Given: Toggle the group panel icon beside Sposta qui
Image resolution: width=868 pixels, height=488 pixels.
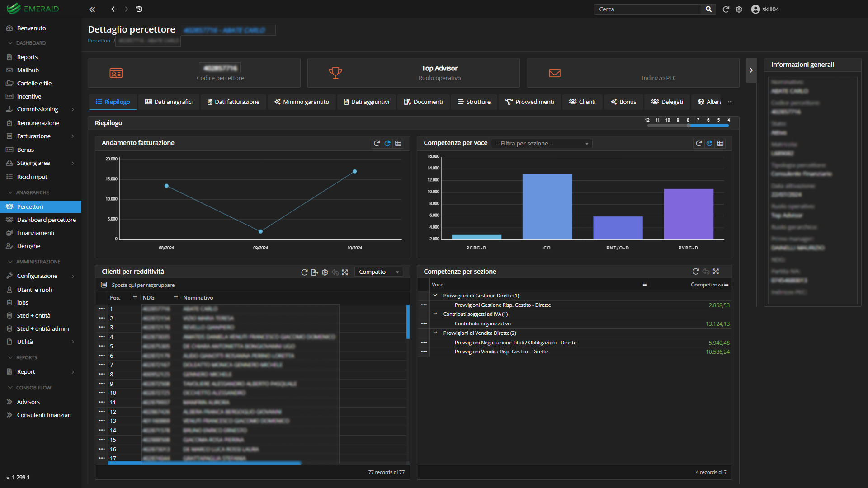Looking at the screenshot, I should click(x=104, y=285).
